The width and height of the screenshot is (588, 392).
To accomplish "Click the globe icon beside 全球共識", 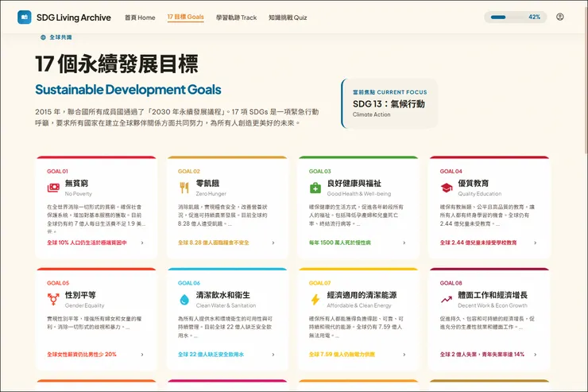I will pyautogui.click(x=43, y=37).
